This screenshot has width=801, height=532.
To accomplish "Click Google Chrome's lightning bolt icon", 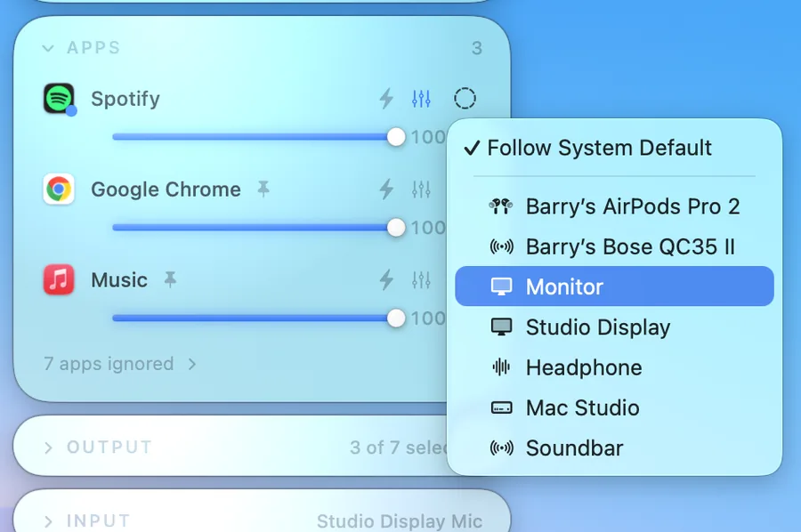I will coord(387,189).
